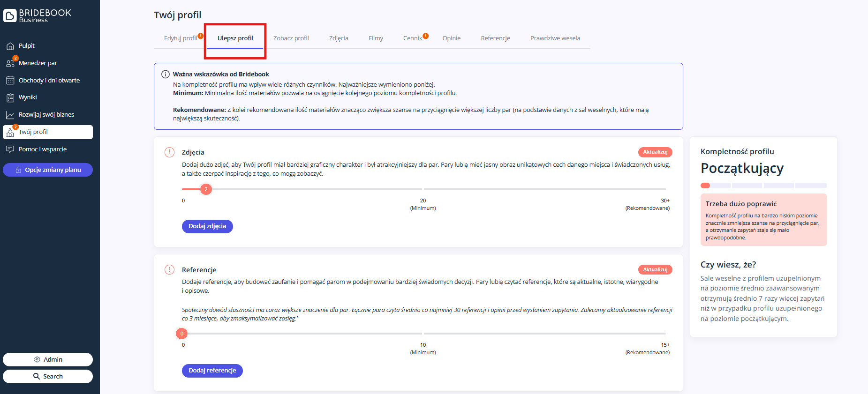Image resolution: width=868 pixels, height=394 pixels.
Task: Click Opcje zmiany planu button
Action: [48, 170]
